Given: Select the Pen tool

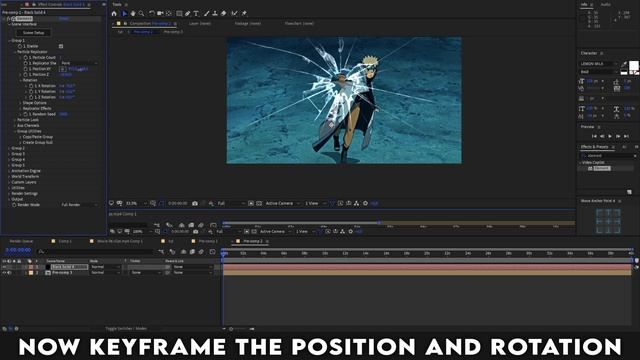Looking at the screenshot, I should point(187,13).
